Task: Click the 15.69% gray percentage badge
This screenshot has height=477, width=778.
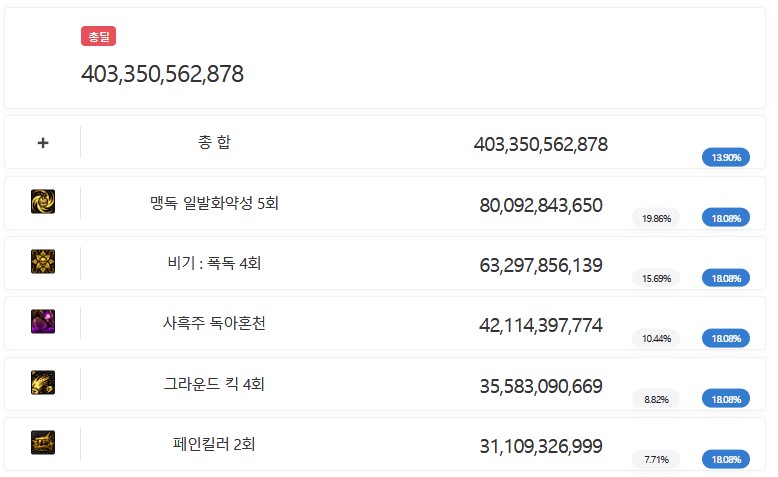Action: click(x=656, y=278)
